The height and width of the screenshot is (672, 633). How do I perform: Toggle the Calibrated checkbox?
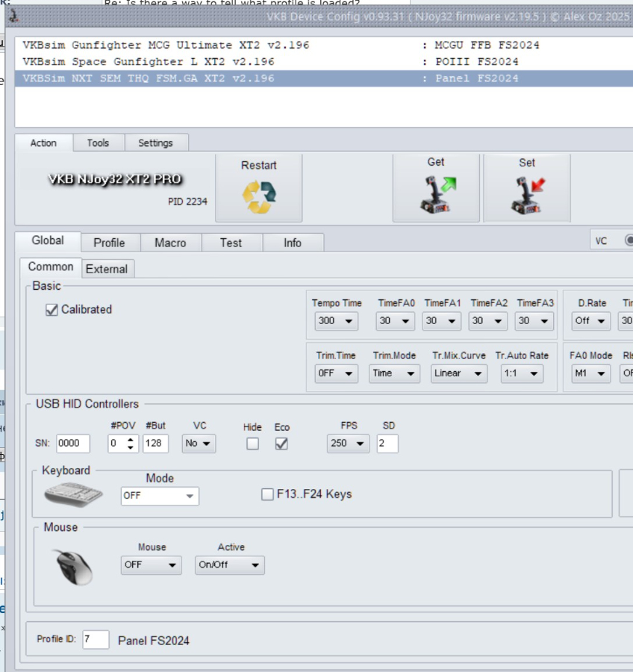pos(52,310)
